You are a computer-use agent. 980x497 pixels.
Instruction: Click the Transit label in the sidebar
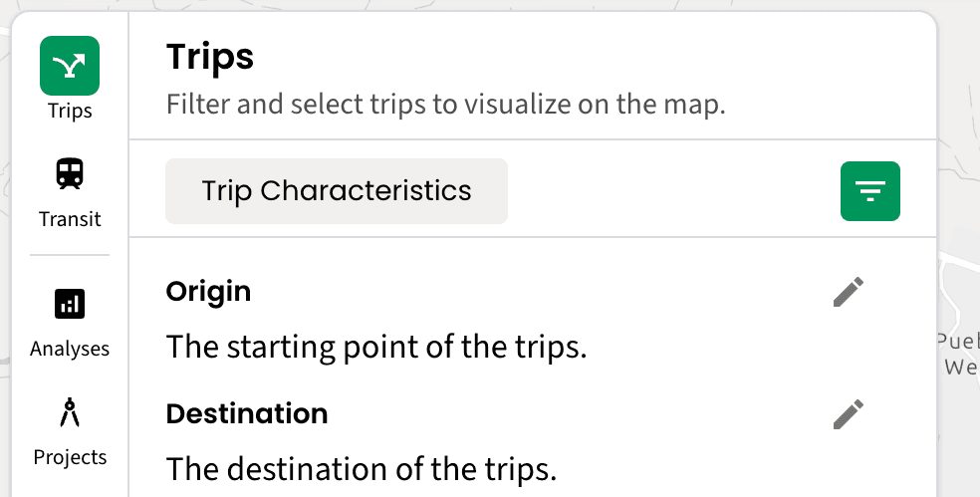tap(70, 219)
